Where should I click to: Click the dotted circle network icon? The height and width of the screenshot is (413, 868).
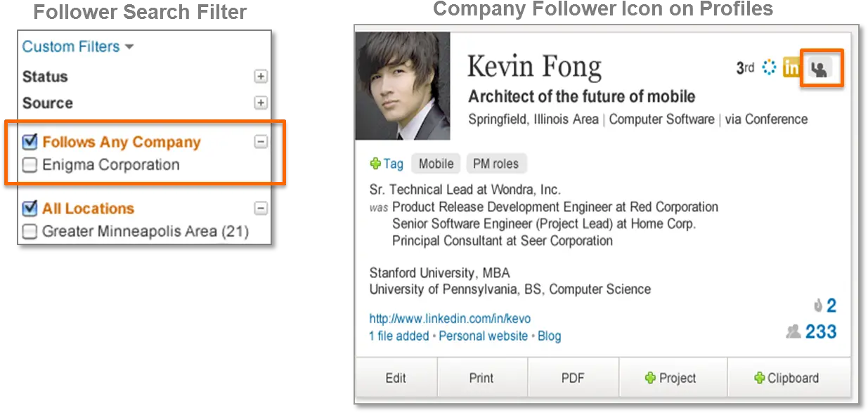coord(770,67)
